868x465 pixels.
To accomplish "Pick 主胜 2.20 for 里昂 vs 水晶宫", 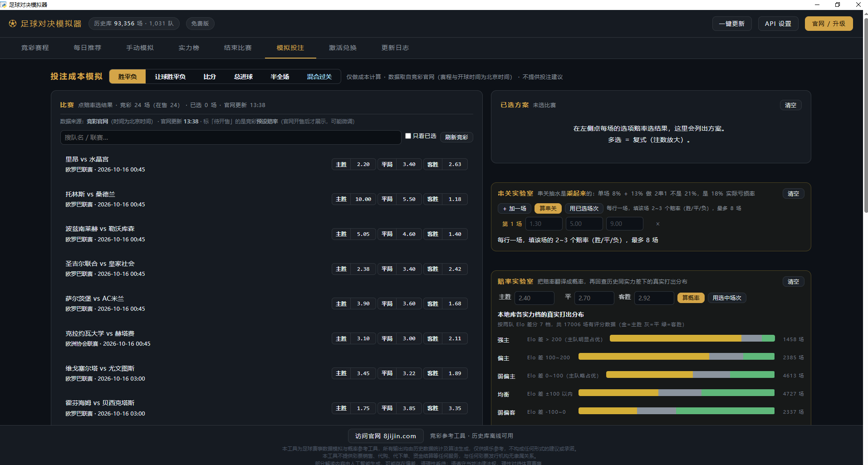I will tap(353, 164).
